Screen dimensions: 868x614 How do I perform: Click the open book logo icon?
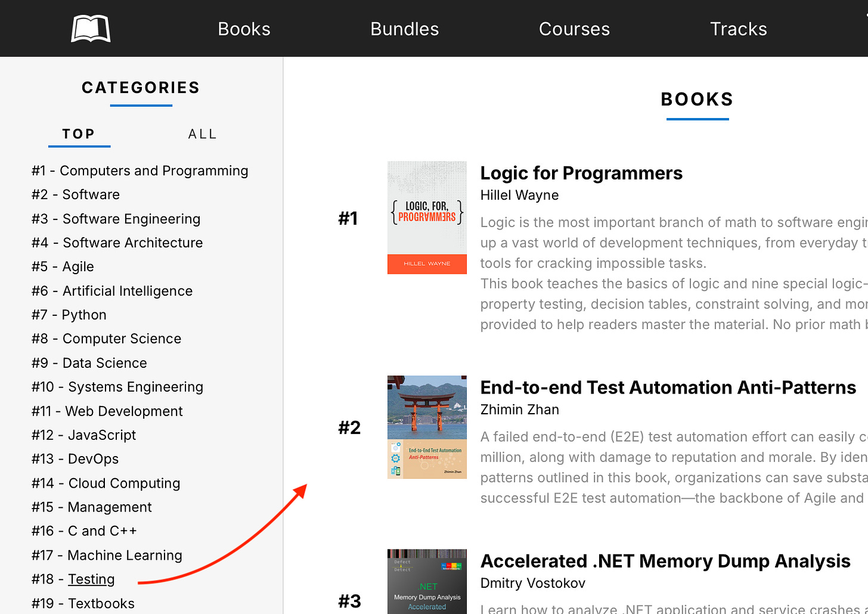(91, 29)
